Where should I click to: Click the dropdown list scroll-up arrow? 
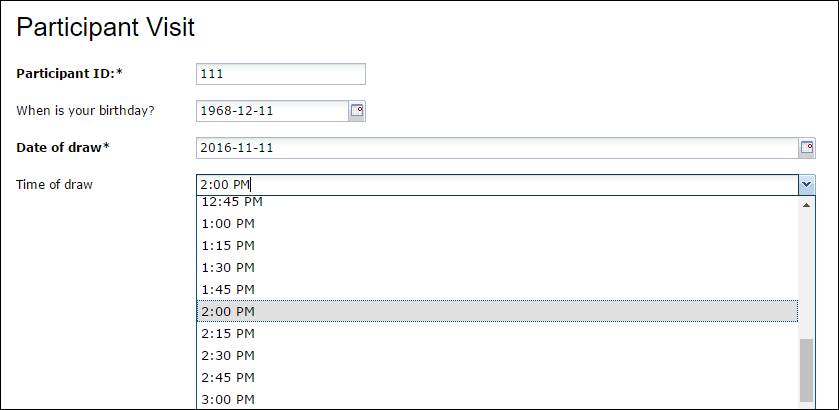coord(806,205)
